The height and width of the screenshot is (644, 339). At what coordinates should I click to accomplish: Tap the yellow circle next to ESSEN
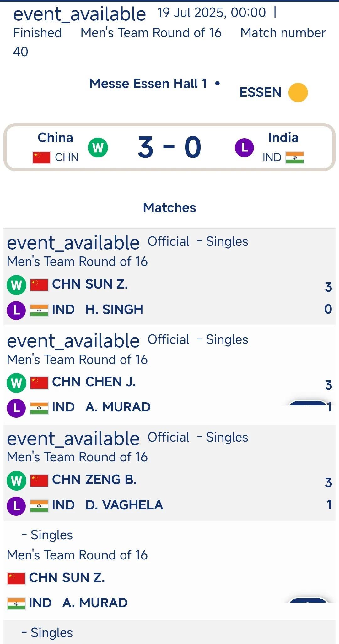tap(298, 92)
